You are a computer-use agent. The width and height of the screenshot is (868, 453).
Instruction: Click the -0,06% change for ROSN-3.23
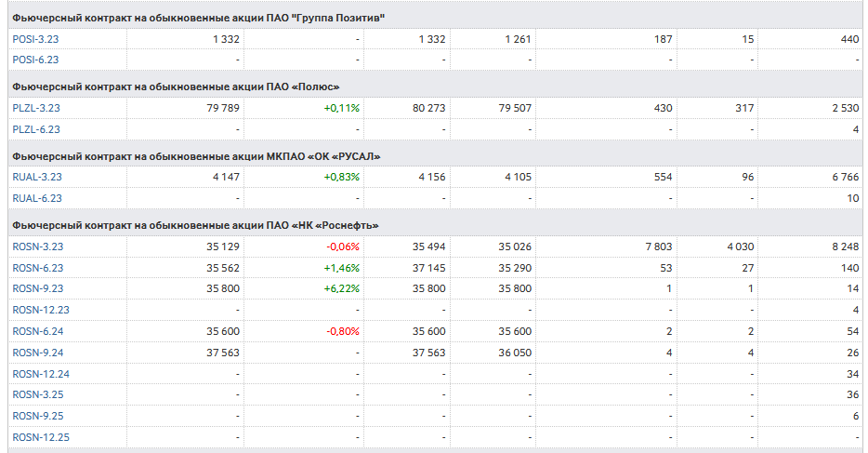(x=343, y=246)
